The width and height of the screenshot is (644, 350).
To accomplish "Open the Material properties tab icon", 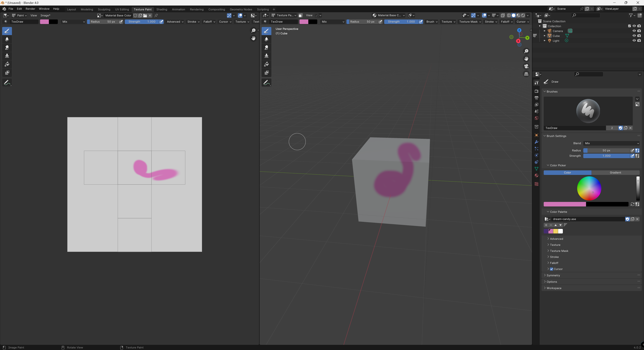I will [536, 175].
